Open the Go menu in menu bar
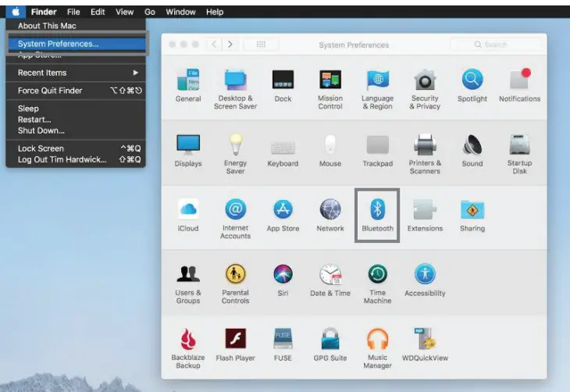 click(150, 12)
